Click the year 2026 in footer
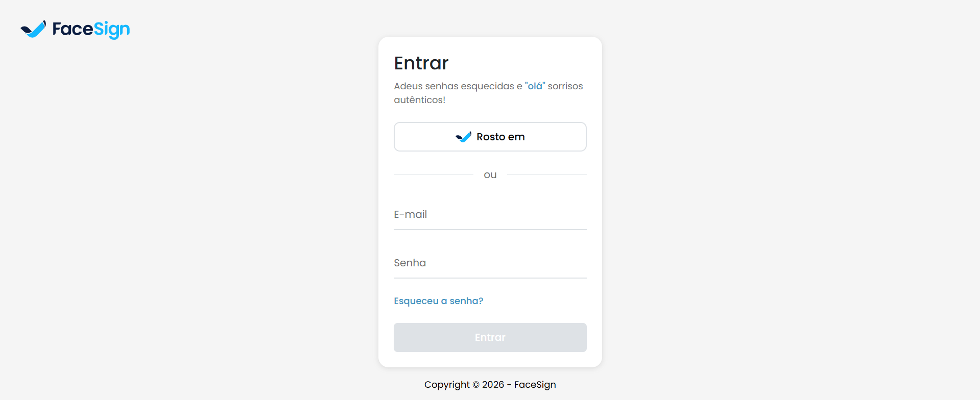 (x=493, y=385)
